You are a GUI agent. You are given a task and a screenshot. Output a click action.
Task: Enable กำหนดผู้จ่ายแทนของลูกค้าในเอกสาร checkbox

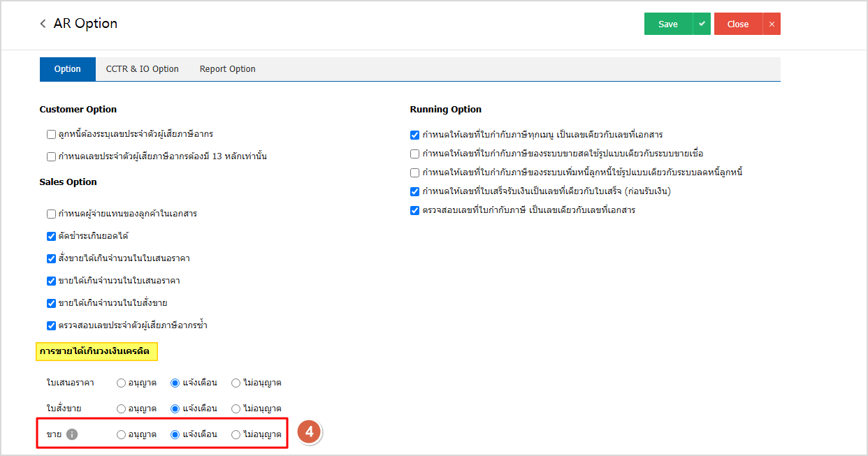tap(51, 214)
